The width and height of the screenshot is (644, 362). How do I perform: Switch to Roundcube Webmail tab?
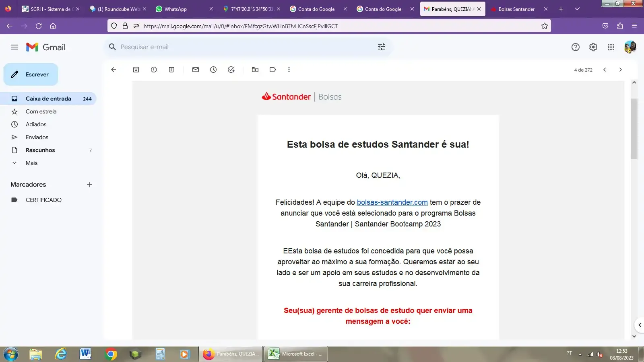118,9
